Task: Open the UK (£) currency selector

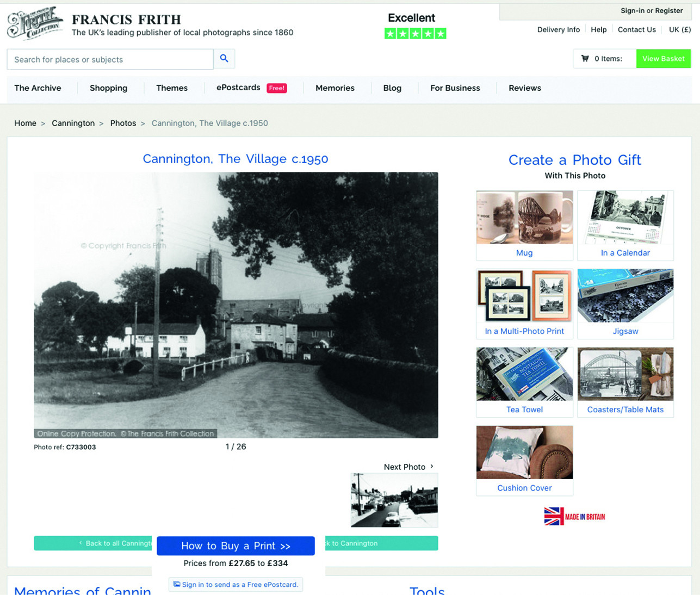Action: coord(680,30)
